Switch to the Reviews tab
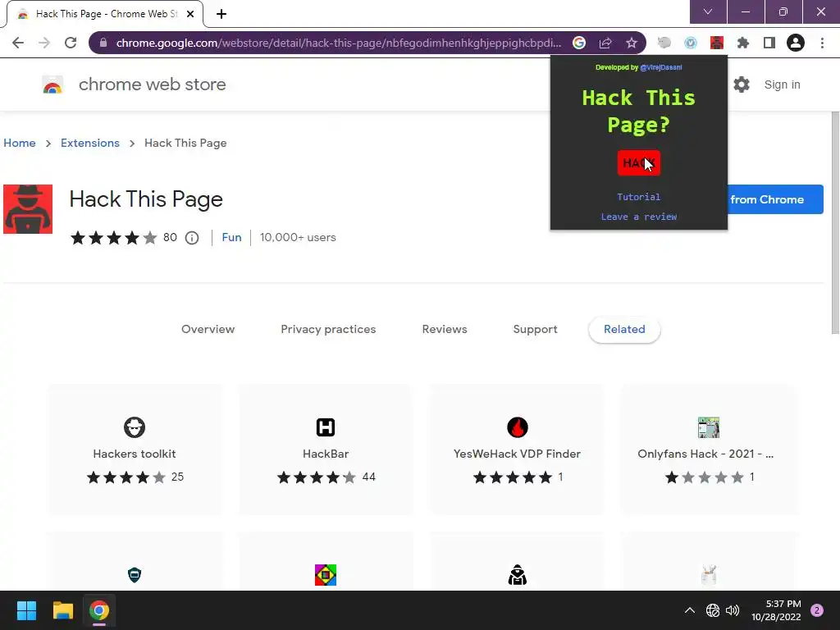This screenshot has height=630, width=840. pyautogui.click(x=445, y=330)
